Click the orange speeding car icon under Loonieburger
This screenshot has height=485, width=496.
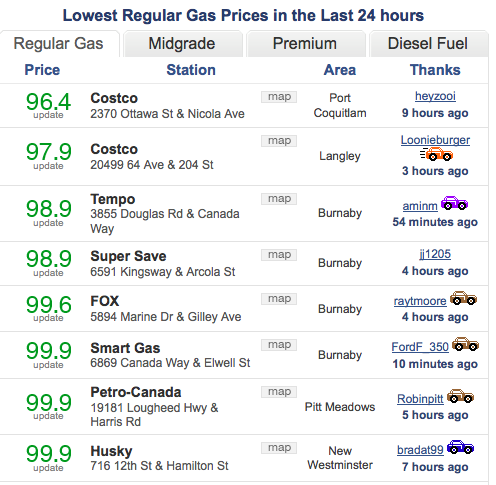coord(436,154)
